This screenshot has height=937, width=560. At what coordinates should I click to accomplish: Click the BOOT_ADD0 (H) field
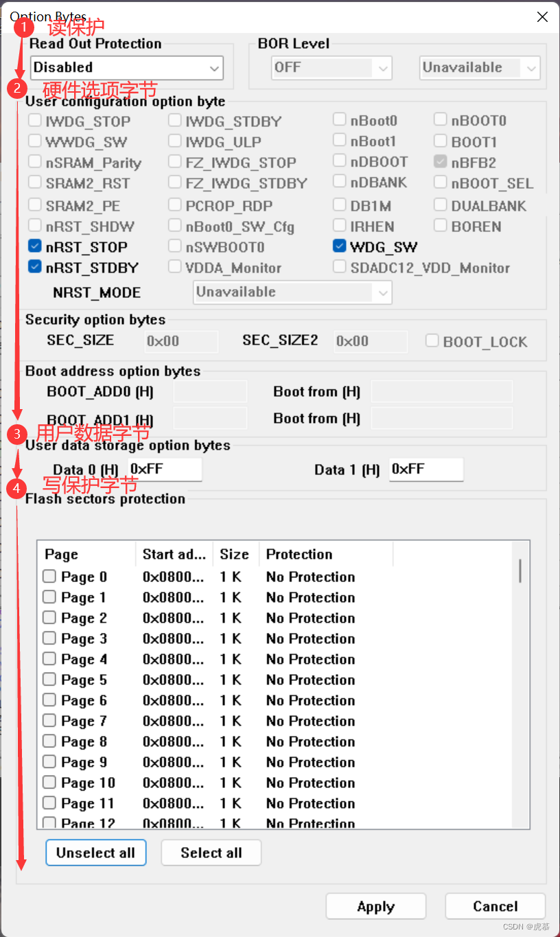[x=210, y=391]
